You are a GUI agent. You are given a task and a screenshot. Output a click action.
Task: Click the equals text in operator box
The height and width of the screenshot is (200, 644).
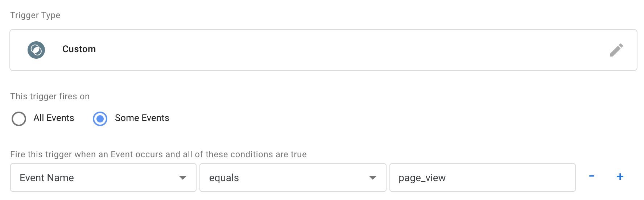point(224,178)
